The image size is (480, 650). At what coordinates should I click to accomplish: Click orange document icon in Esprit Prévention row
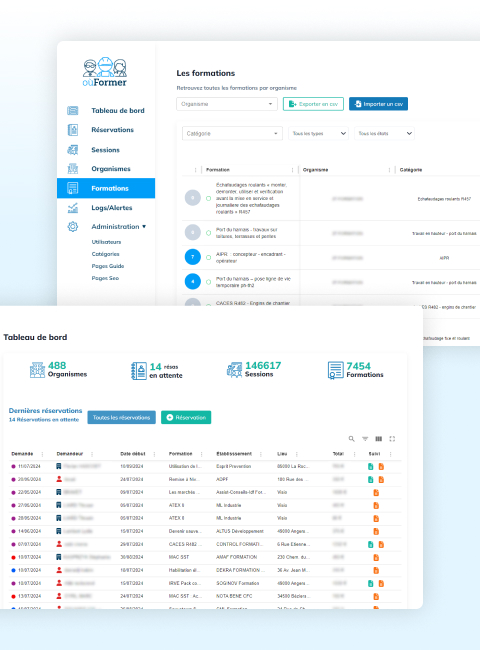tap(381, 466)
